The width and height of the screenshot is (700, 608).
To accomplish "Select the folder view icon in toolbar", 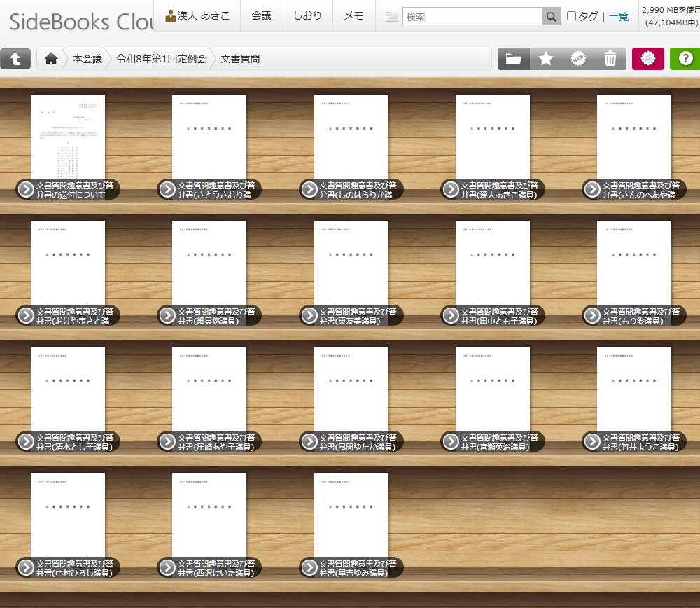I will point(514,59).
